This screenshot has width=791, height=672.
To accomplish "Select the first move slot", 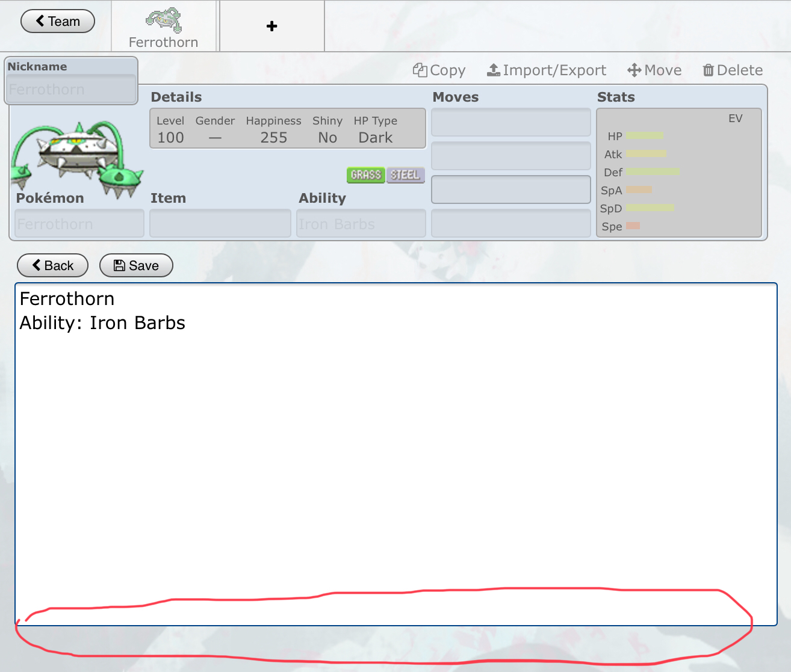I will pos(510,123).
